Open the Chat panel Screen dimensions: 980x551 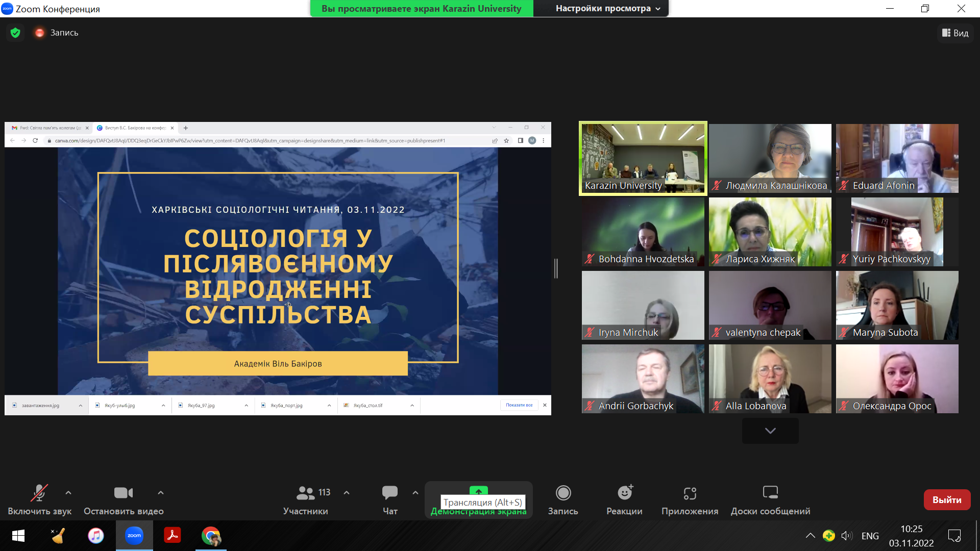[x=390, y=493]
